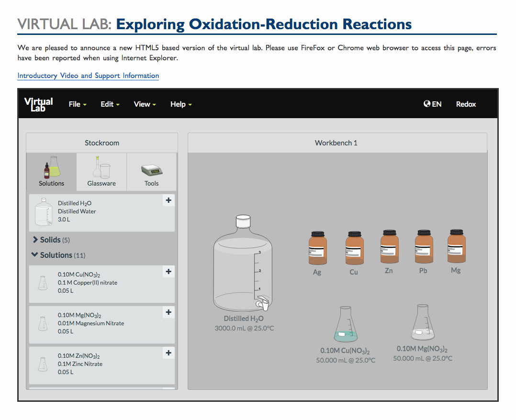Screen dimensions: 516x420
Task: Open the Glassware stockroom category
Action: tap(101, 171)
